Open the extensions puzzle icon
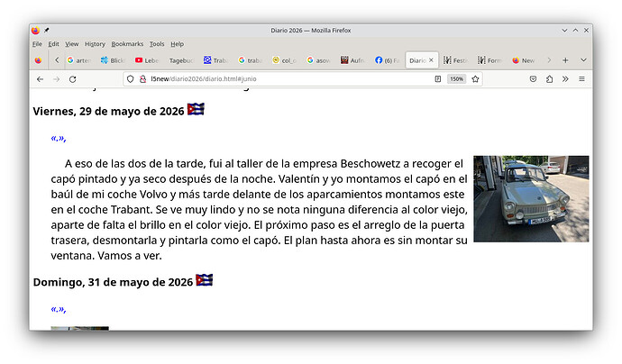The height and width of the screenshot is (364, 622). pyautogui.click(x=549, y=79)
